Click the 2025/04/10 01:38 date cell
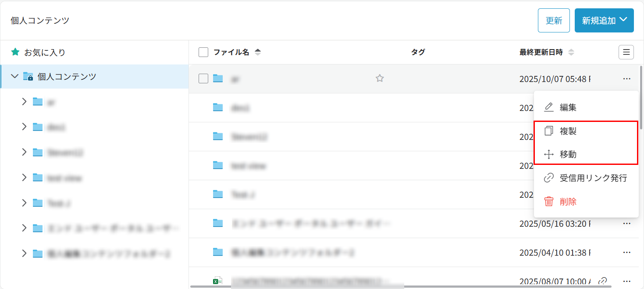This screenshot has height=289, width=644. tap(555, 253)
